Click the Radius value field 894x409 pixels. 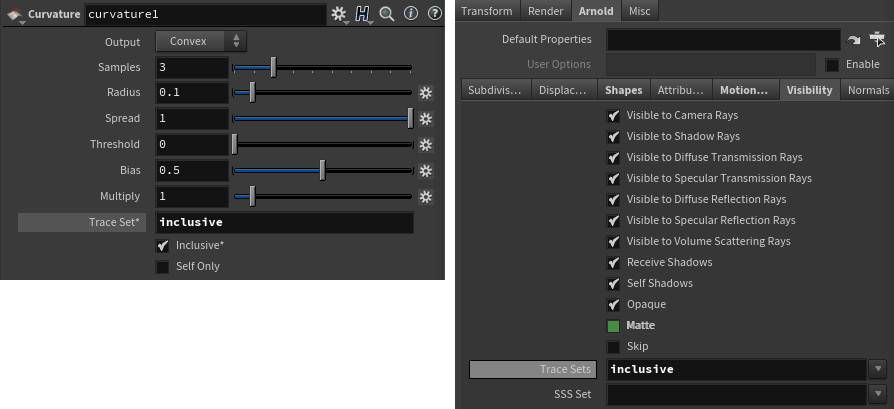point(192,92)
